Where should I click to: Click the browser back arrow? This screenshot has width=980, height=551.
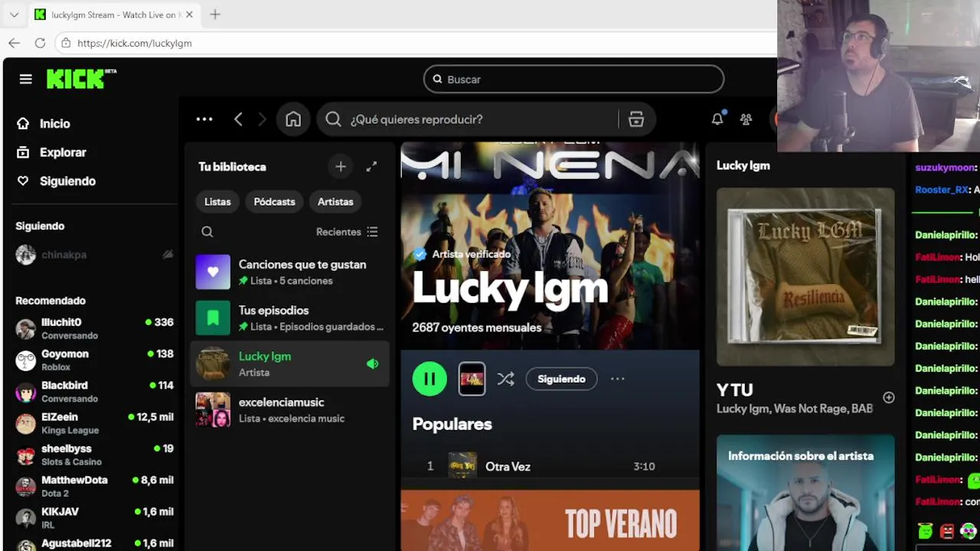14,43
